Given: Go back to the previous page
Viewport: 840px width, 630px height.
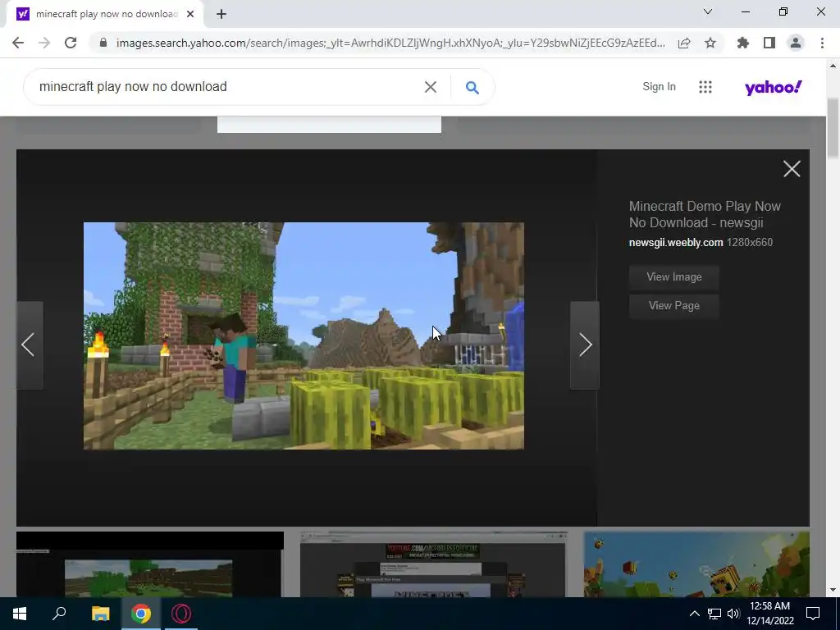Looking at the screenshot, I should point(18,43).
